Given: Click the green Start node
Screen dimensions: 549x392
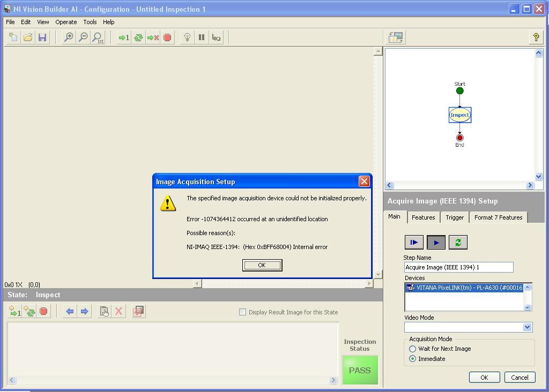Looking at the screenshot, I should click(x=459, y=91).
